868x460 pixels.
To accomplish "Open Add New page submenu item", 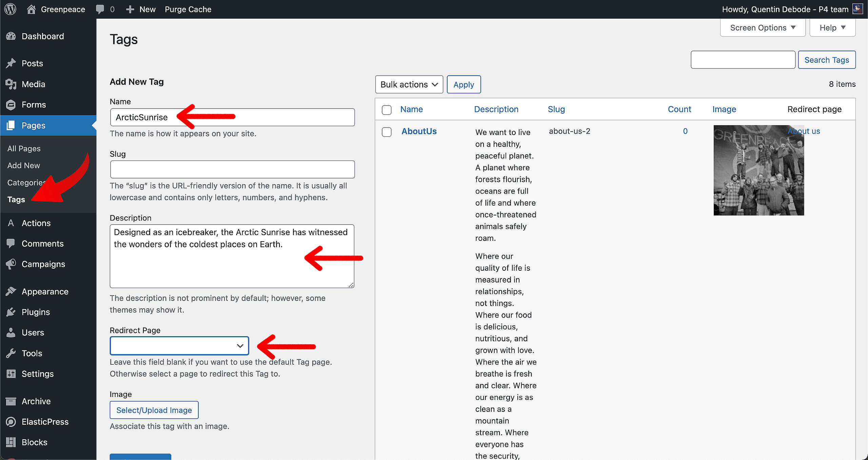I will (24, 166).
